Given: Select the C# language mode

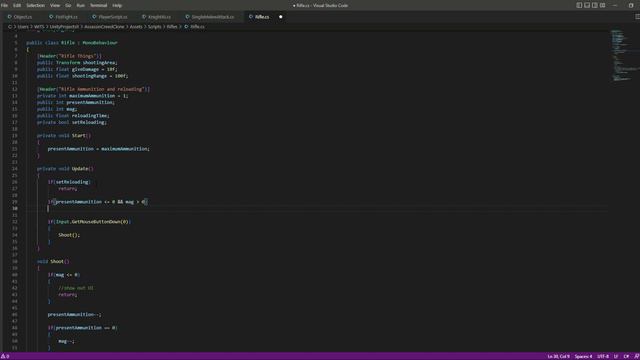Looking at the screenshot, I should tap(626, 356).
